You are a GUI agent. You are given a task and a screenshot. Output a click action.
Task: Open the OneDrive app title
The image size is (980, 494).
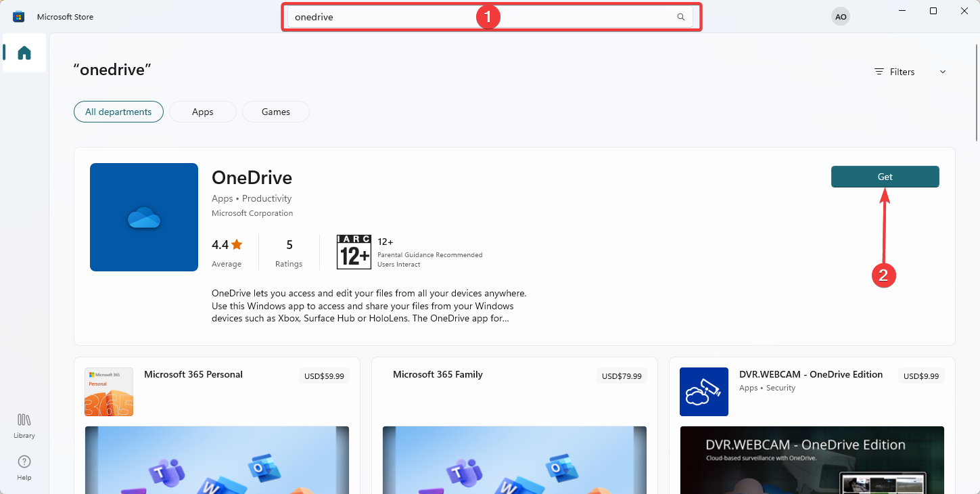coord(252,177)
